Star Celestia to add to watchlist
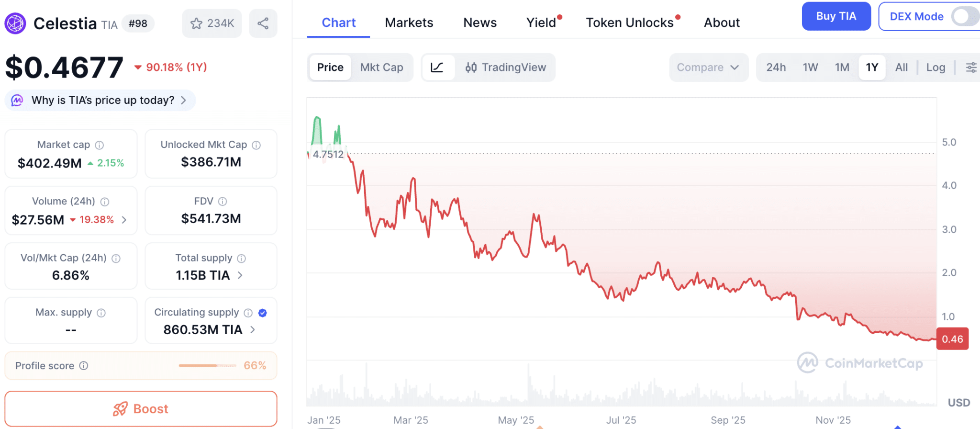The image size is (980, 429). [197, 23]
